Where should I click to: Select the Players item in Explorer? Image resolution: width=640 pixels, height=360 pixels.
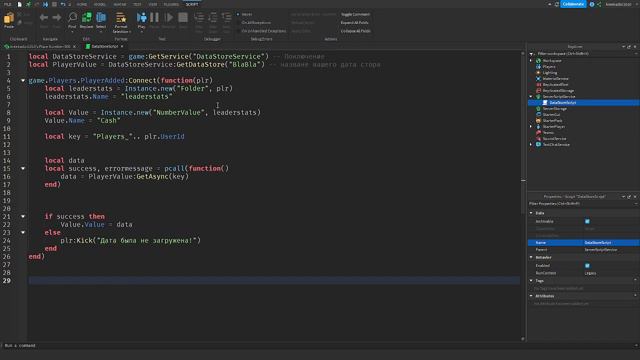[x=549, y=67]
